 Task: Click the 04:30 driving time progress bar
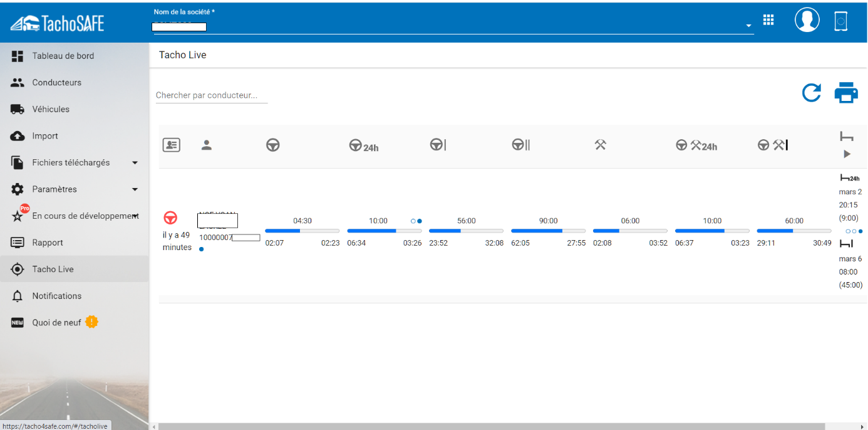click(302, 231)
